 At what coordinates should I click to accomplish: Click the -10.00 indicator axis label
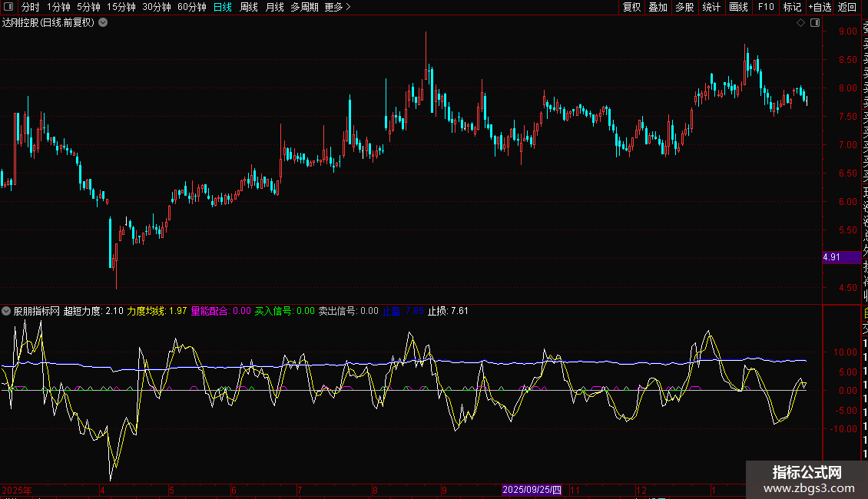(843, 428)
